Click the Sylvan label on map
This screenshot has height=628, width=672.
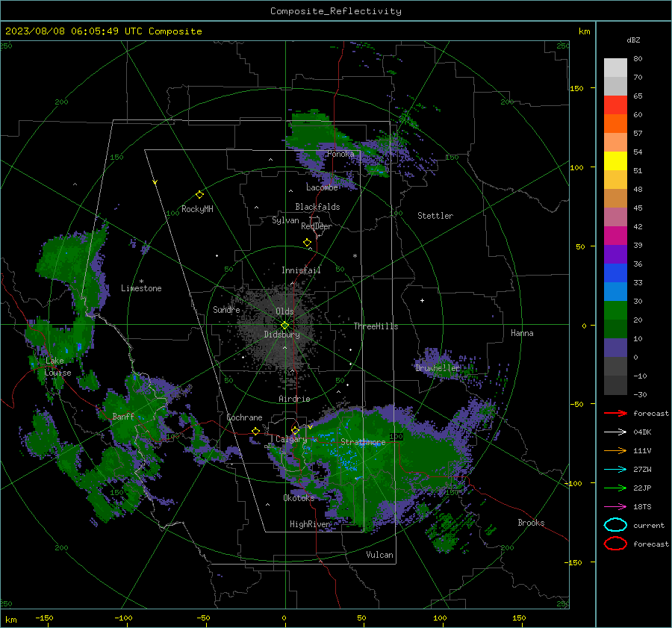point(285,220)
